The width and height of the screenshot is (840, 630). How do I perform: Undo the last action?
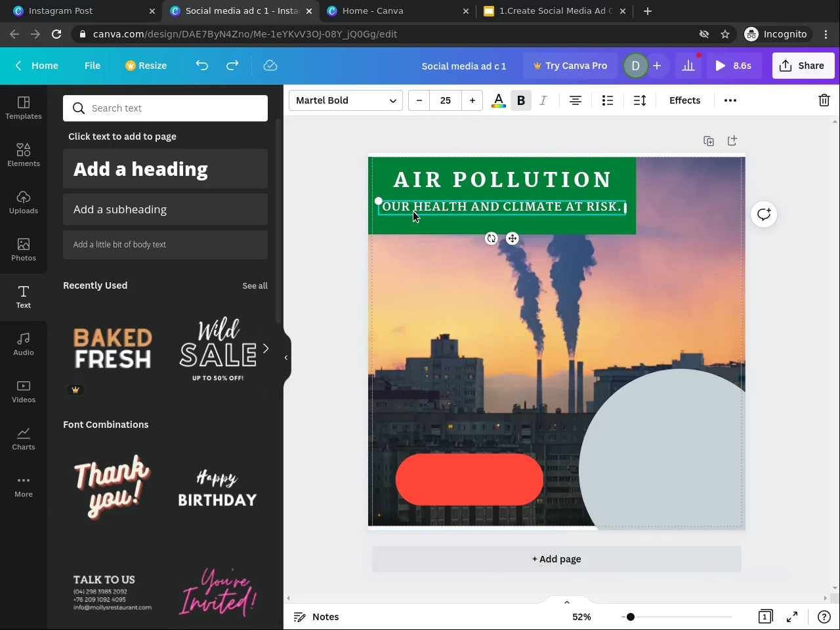(x=202, y=66)
